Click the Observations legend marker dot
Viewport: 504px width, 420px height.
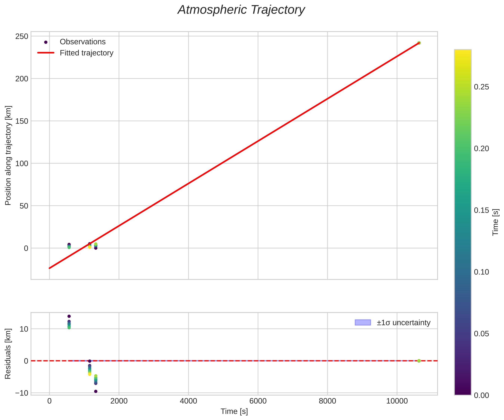click(x=46, y=42)
